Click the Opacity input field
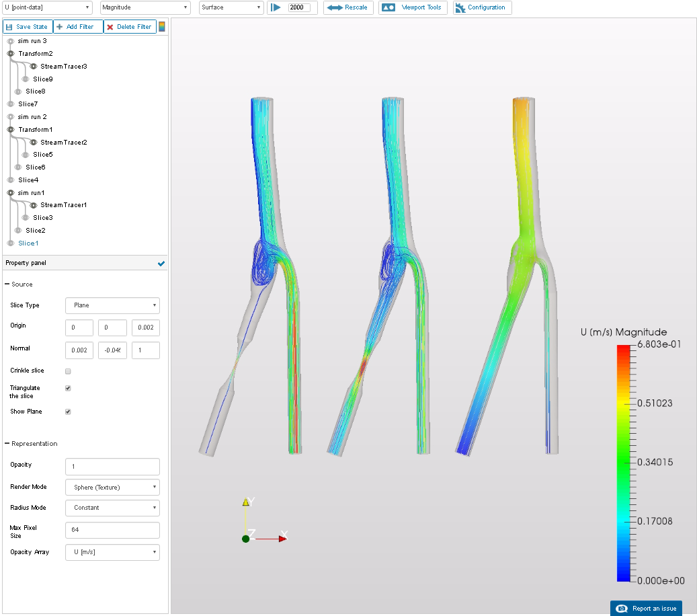This screenshot has height=616, width=697. coord(112,466)
